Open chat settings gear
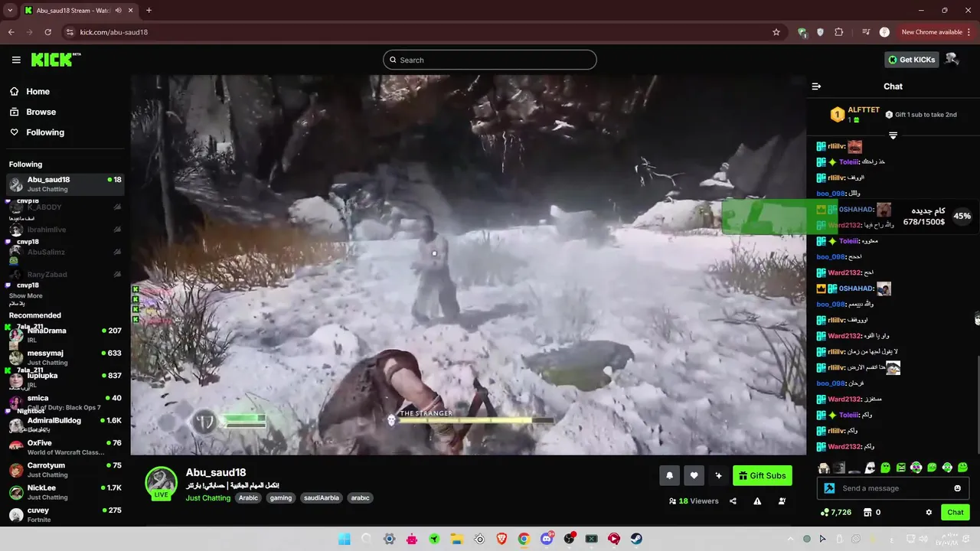 [929, 513]
